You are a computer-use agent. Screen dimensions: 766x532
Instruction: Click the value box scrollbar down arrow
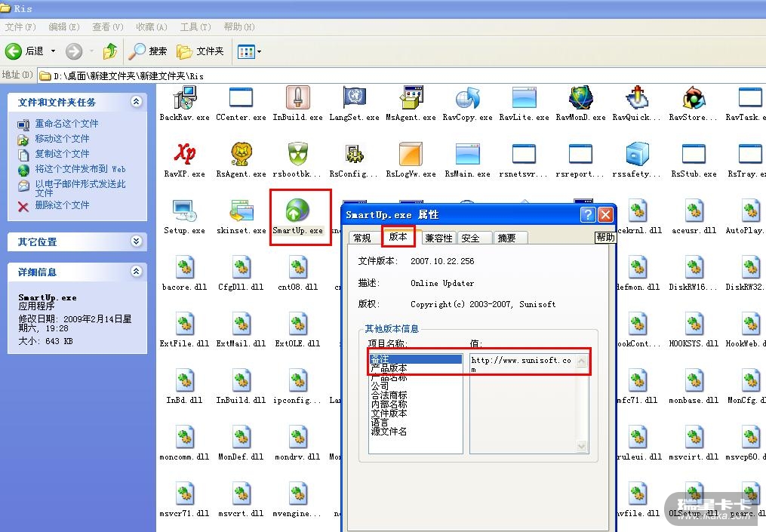click(x=581, y=445)
